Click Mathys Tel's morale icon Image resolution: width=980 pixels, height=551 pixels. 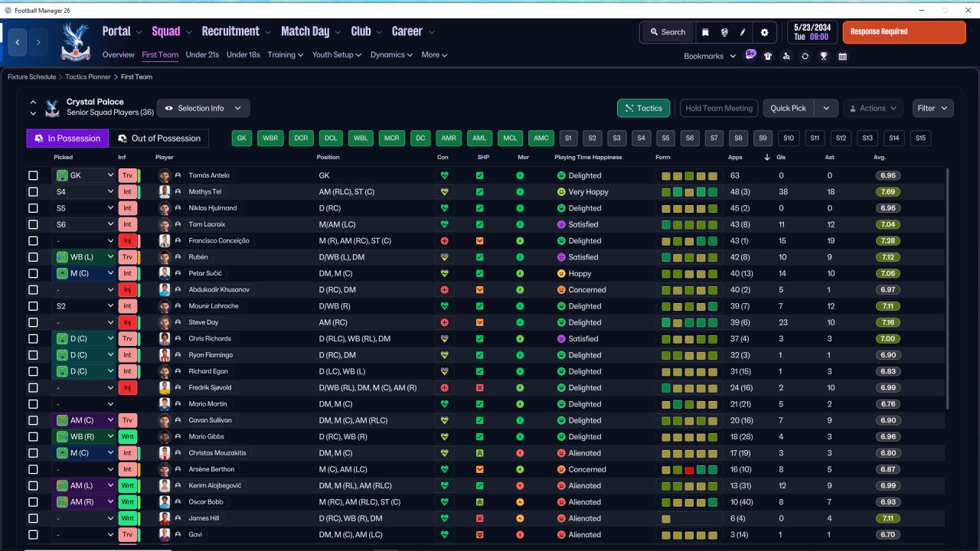pos(520,192)
